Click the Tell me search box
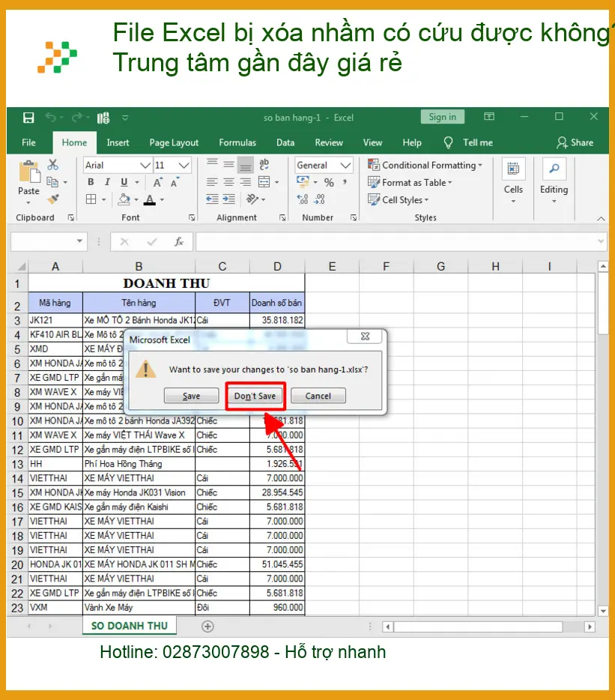615x700 pixels. point(469,143)
